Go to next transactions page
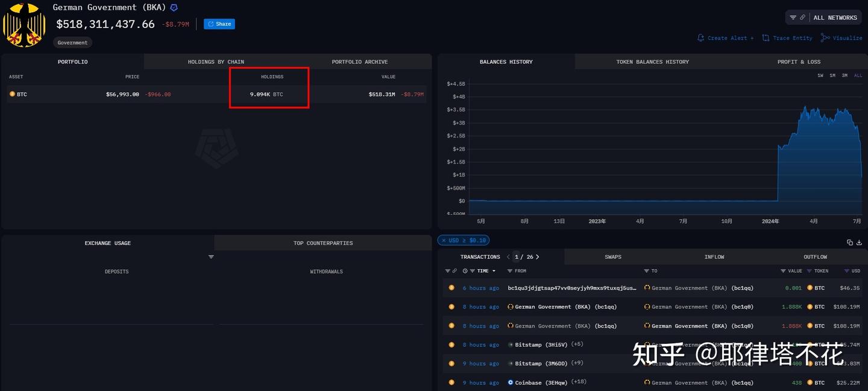 538,257
